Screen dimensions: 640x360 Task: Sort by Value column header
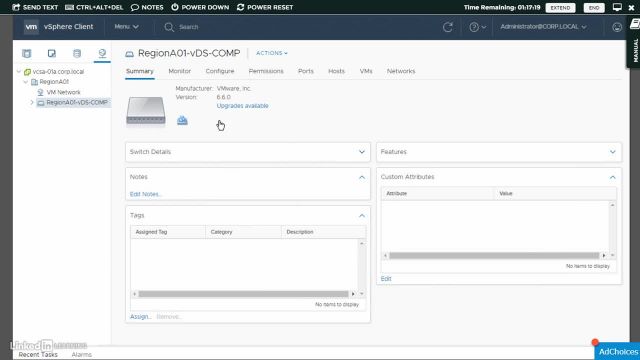point(555,193)
